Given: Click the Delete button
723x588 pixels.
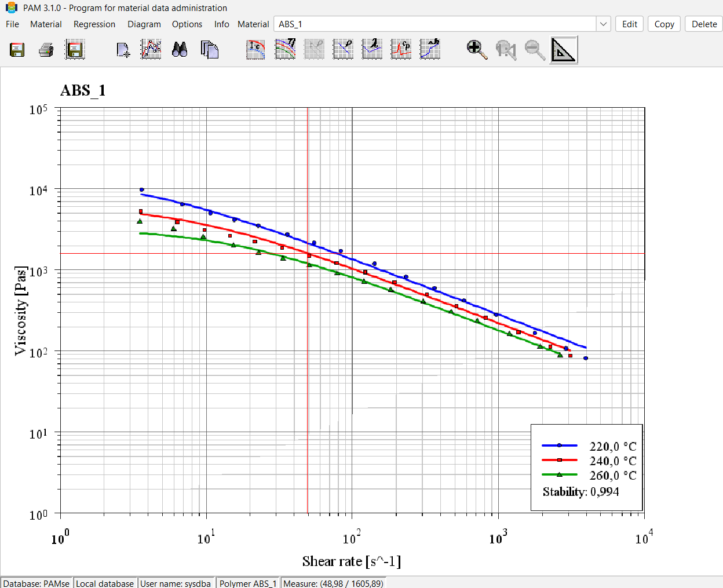Looking at the screenshot, I should pyautogui.click(x=704, y=24).
